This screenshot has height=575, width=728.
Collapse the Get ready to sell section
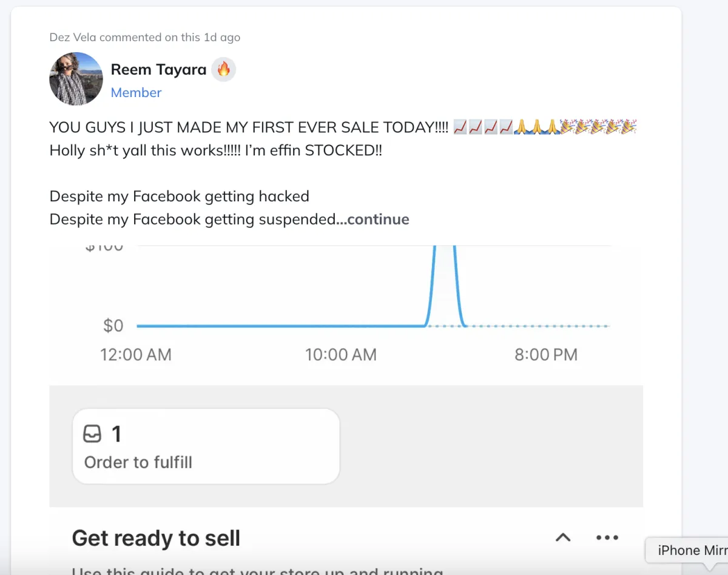[x=563, y=537]
